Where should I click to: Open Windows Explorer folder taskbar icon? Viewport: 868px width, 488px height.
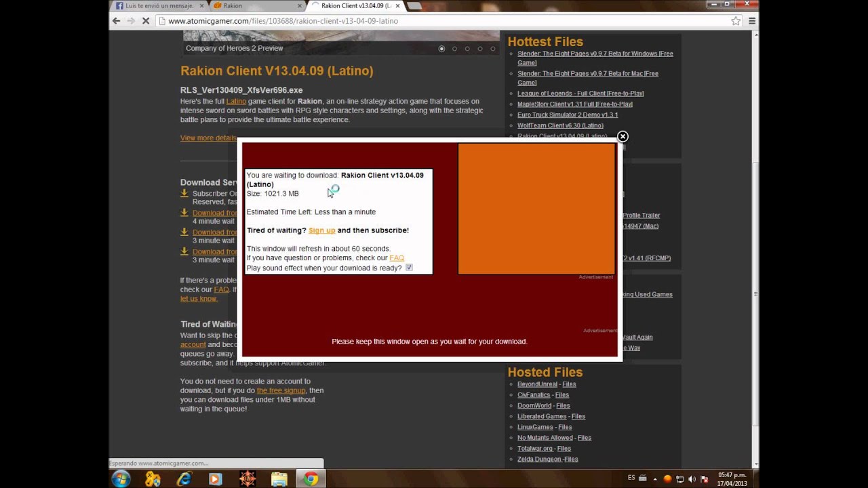point(279,479)
